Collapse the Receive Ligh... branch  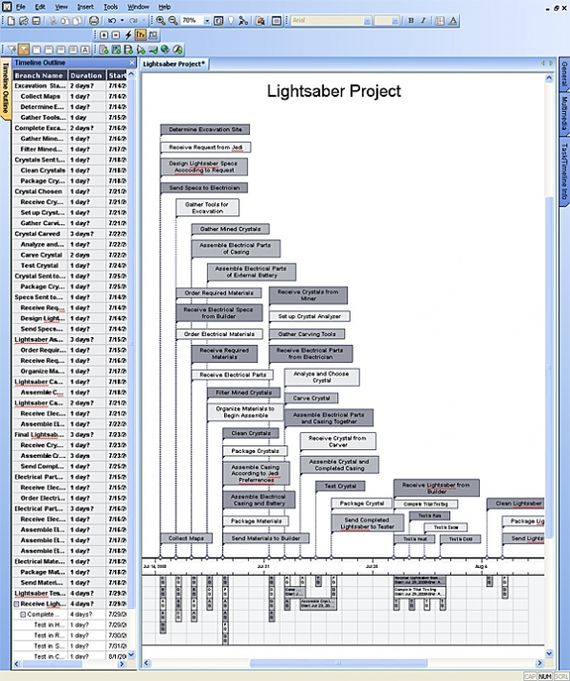(x=17, y=604)
